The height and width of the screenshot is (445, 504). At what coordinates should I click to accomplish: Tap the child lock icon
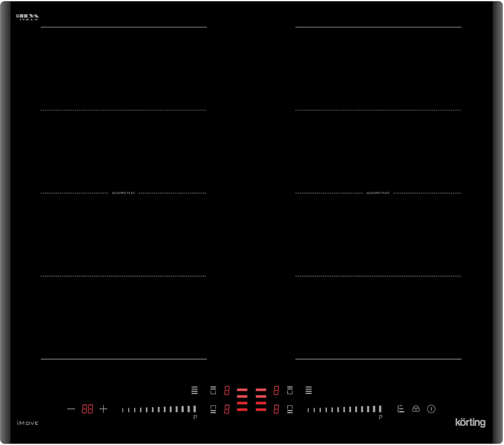pos(416,409)
